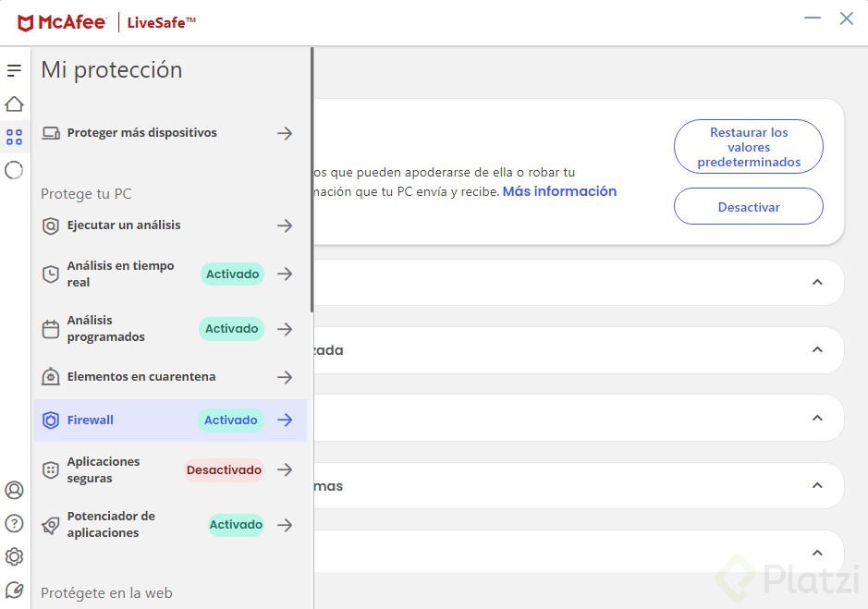Click arrow beside Análisis programados
The width and height of the screenshot is (868, 609).
[x=285, y=329]
